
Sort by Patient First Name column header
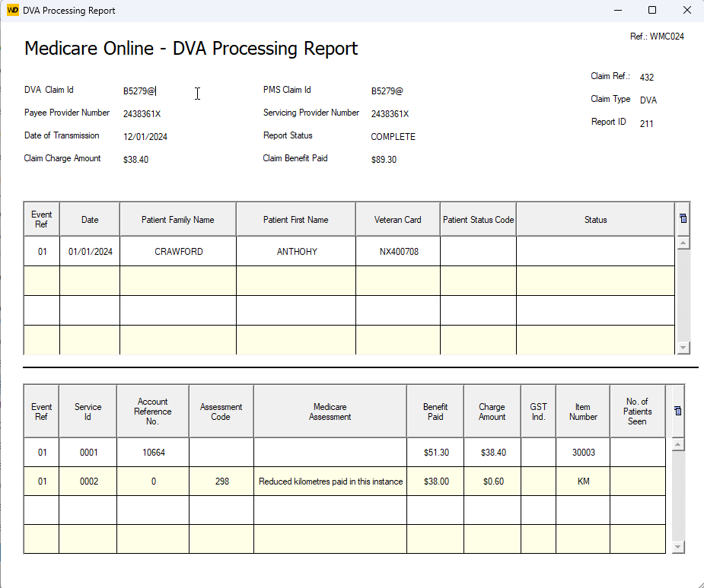(x=296, y=219)
